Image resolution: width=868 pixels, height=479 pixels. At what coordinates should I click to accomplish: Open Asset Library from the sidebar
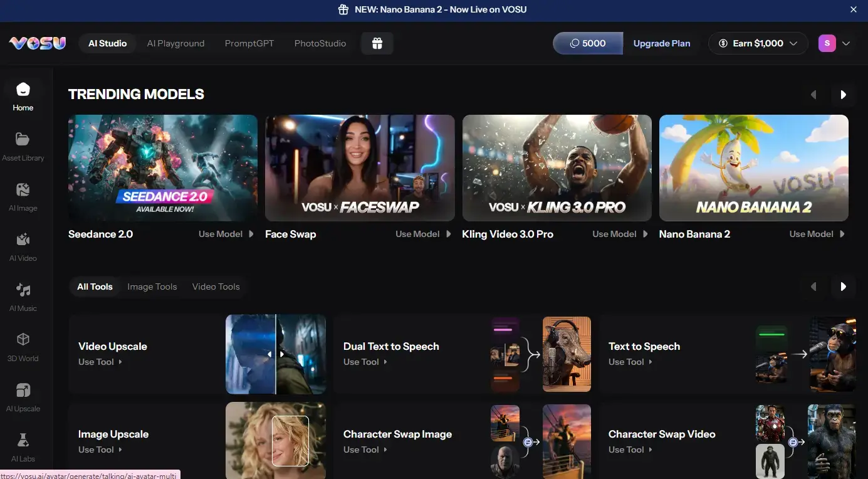pos(23,147)
